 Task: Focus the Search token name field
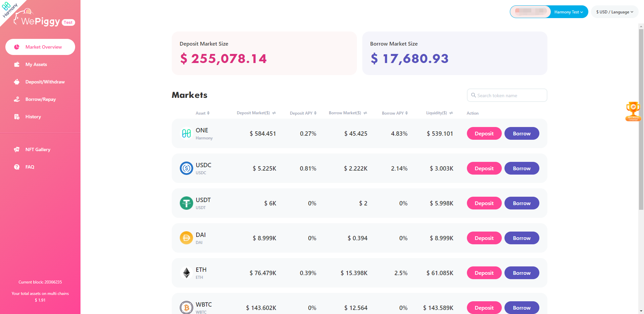(x=510, y=96)
